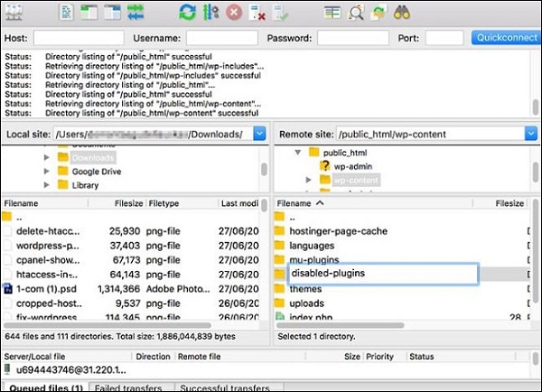The height and width of the screenshot is (392, 542).
Task: Select the Queued files tab
Action: pos(45,387)
